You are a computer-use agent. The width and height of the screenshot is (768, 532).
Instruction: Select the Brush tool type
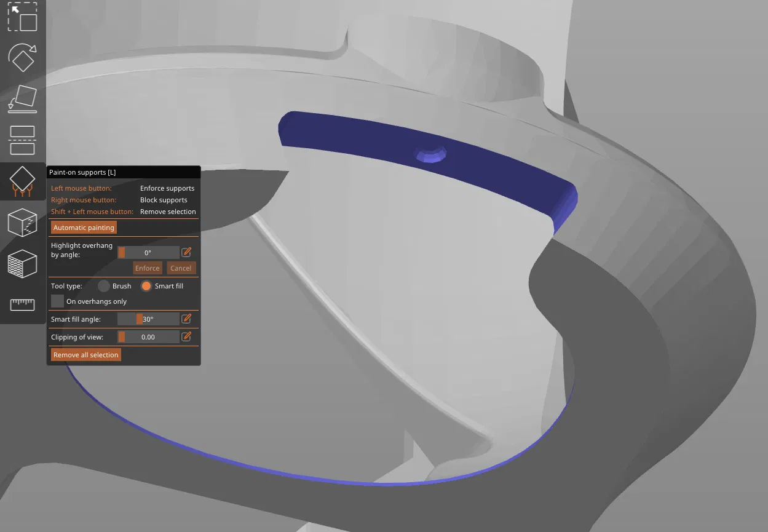coord(104,286)
